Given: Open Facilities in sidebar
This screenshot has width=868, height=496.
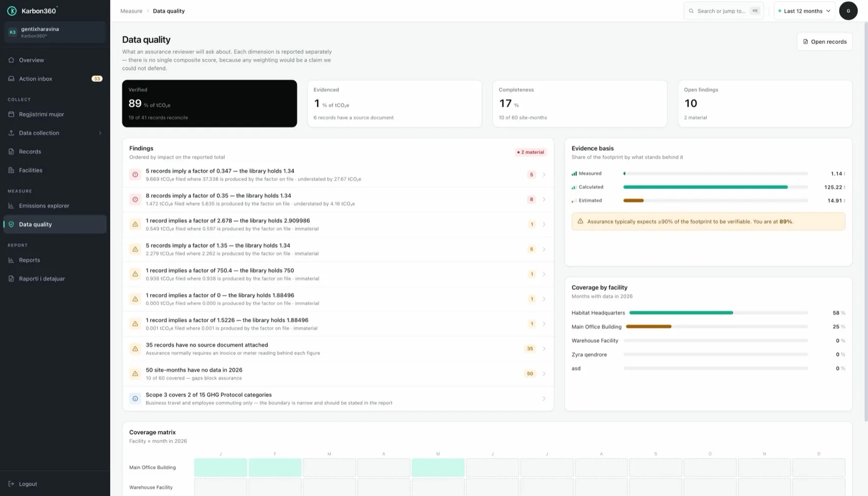Looking at the screenshot, I should click(55, 170).
